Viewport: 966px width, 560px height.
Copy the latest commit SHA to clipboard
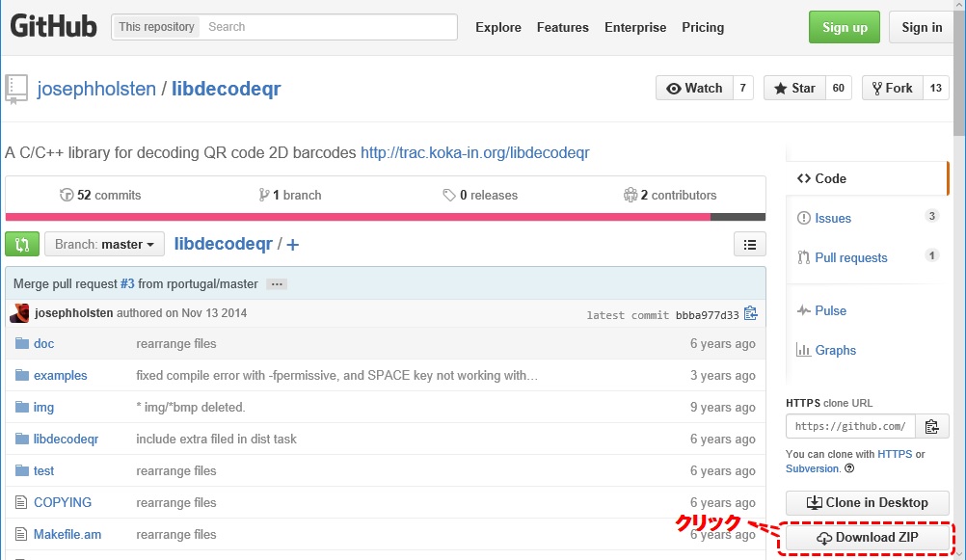[751, 313]
